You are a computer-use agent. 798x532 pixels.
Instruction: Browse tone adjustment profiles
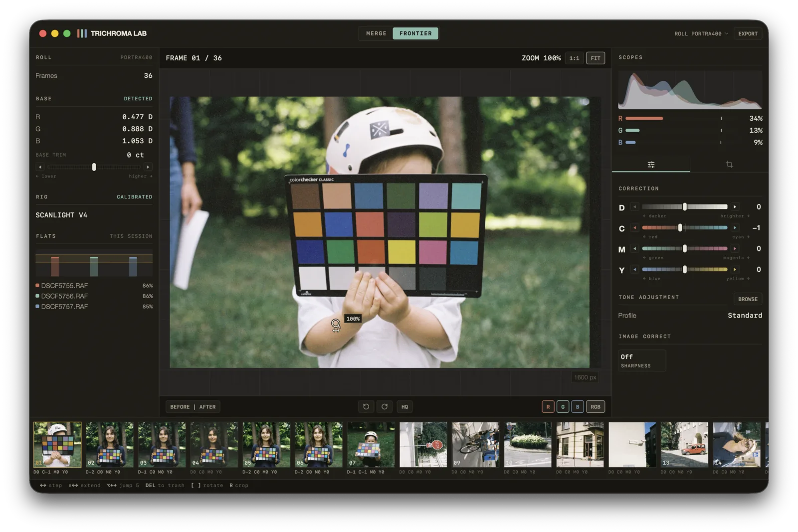748,299
